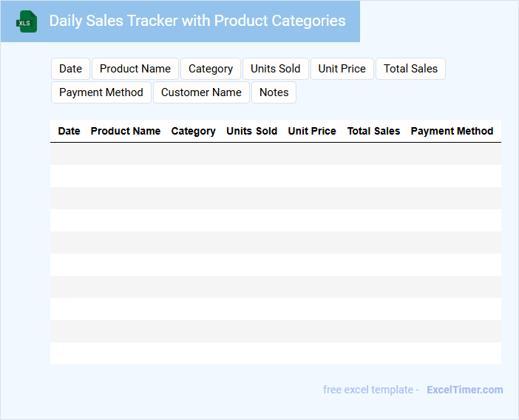Select the Product Name column header
Viewport: 519px width, 420px height.
point(126,131)
